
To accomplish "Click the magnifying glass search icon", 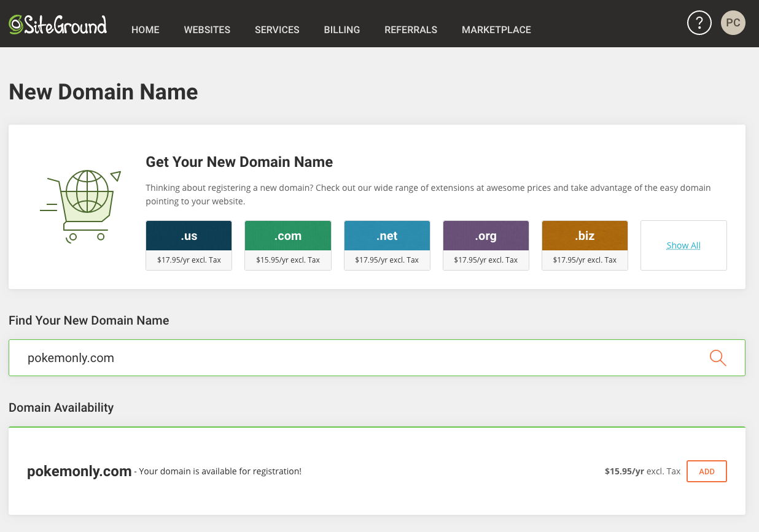I will click(x=718, y=358).
